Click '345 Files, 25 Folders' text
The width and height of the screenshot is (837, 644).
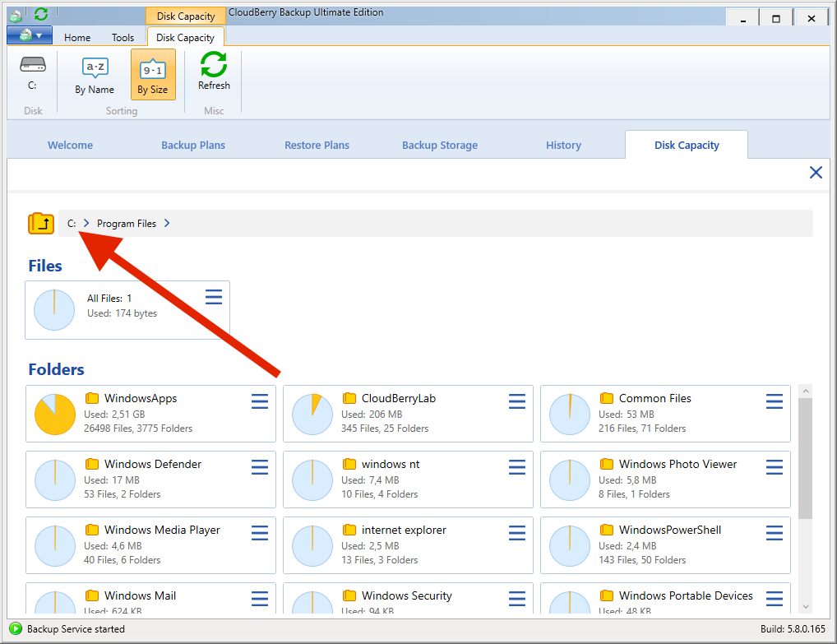coord(385,429)
